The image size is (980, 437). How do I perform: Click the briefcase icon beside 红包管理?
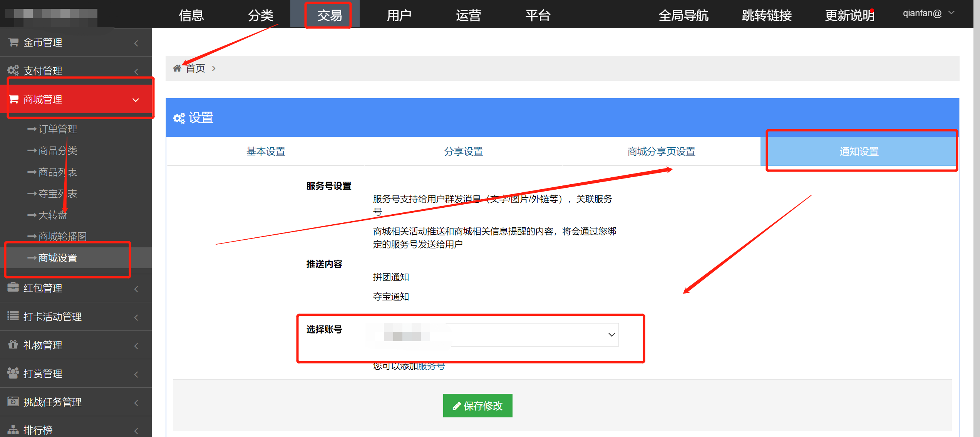13,287
